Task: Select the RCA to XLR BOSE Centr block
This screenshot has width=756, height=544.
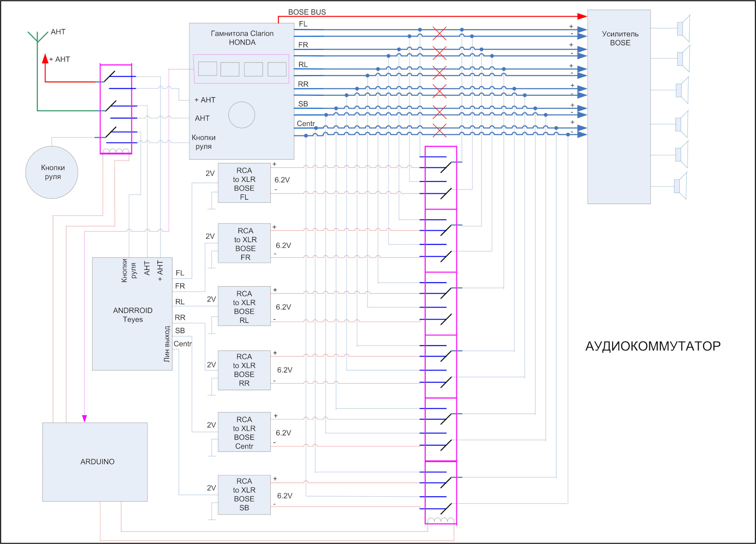Action: coord(244,432)
